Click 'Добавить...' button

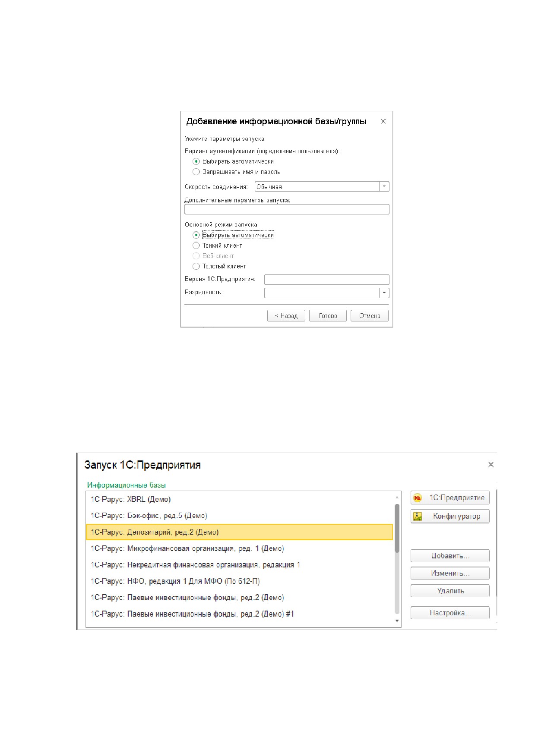pos(450,556)
